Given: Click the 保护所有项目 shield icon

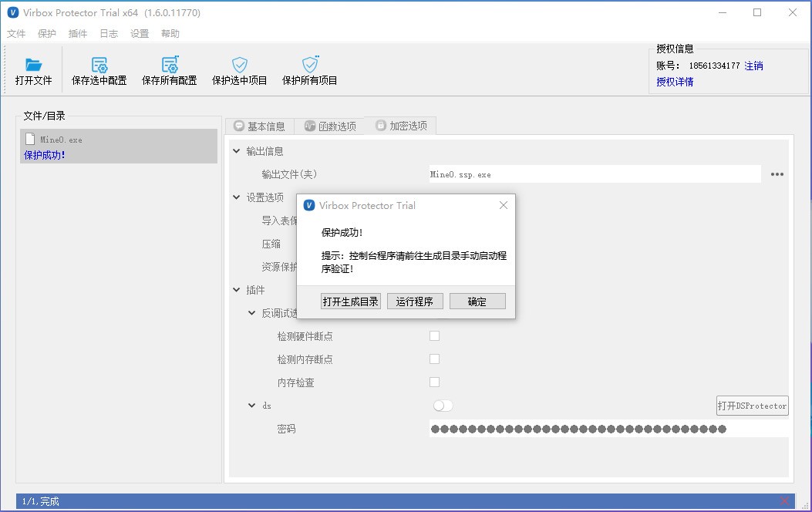Looking at the screenshot, I should (310, 65).
